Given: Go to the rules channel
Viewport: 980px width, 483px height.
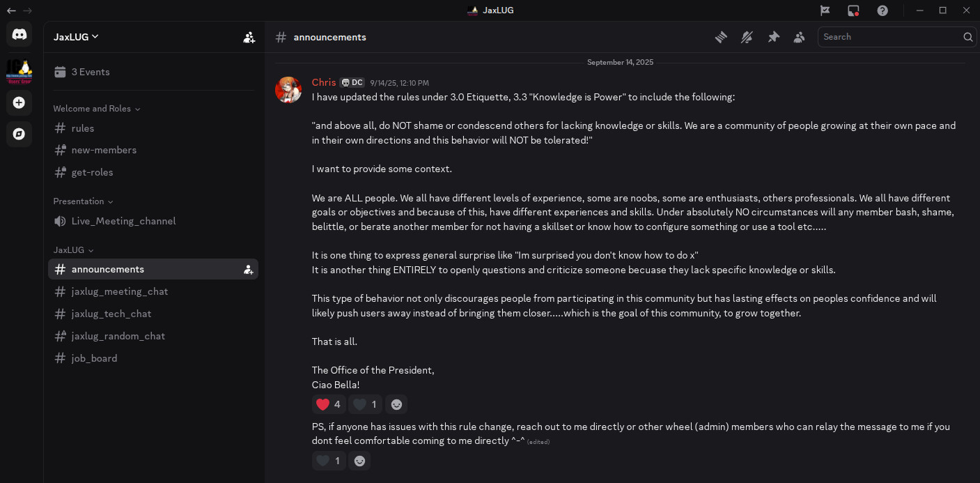Looking at the screenshot, I should click(83, 128).
